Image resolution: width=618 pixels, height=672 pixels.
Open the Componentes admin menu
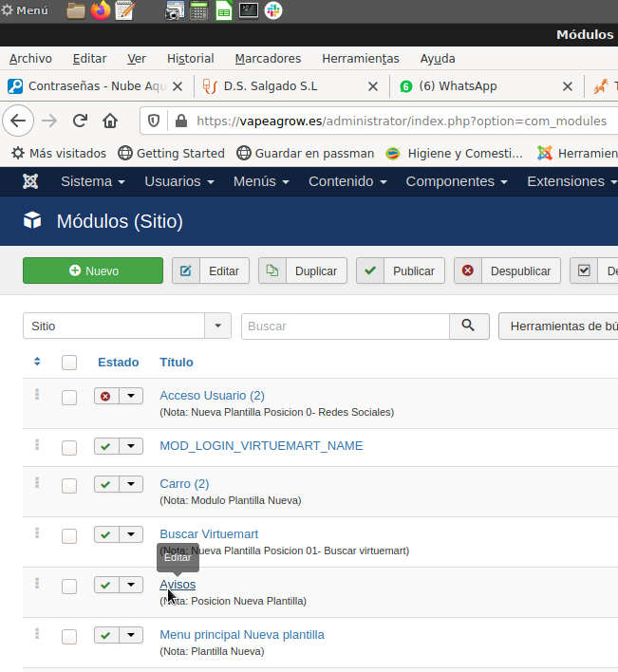pyautogui.click(x=457, y=181)
